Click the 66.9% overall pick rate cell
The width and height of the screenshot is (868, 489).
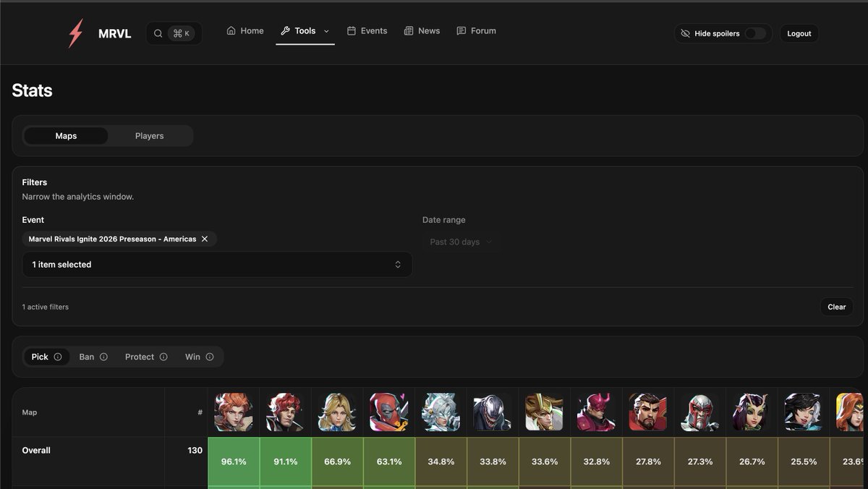click(x=337, y=462)
